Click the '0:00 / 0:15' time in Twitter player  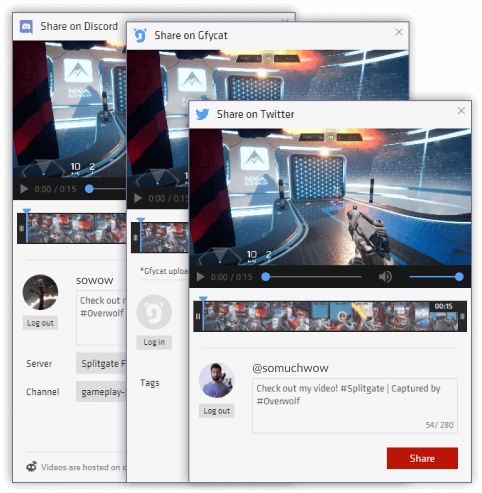231,277
